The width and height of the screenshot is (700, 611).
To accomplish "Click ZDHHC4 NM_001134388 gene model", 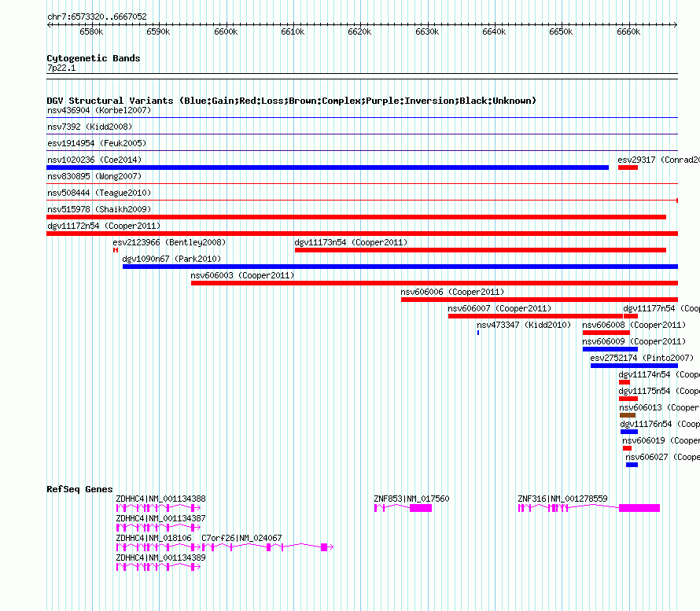I will pyautogui.click(x=158, y=508).
